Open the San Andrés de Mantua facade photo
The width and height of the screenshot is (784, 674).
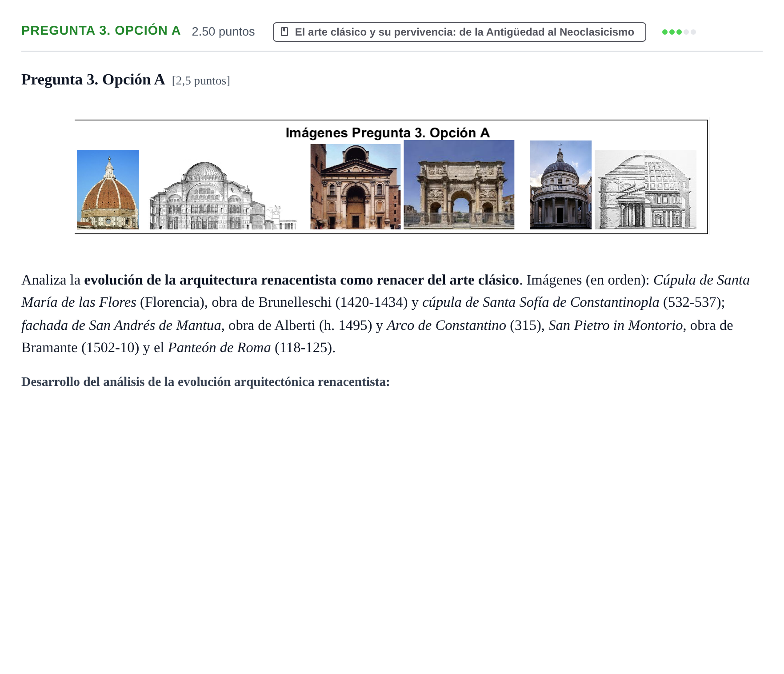pos(355,187)
